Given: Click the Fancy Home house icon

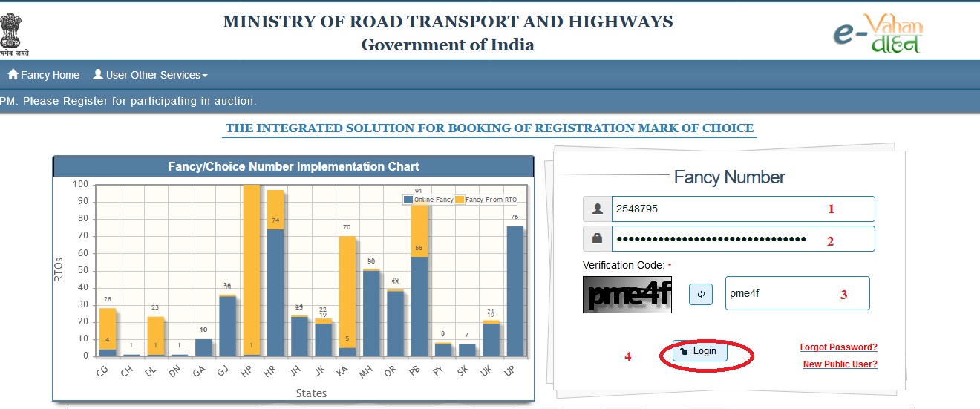Looking at the screenshot, I should [13, 75].
